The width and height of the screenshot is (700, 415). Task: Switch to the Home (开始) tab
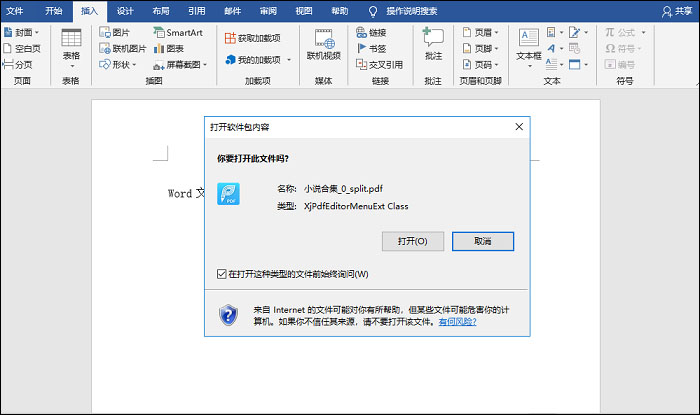tap(54, 11)
